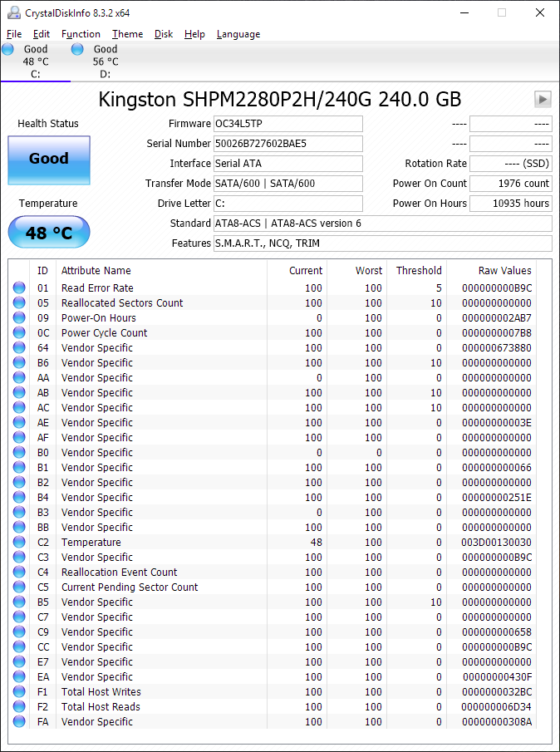
Task: Click status orb of Power-On Hours row
Action: coord(19,317)
